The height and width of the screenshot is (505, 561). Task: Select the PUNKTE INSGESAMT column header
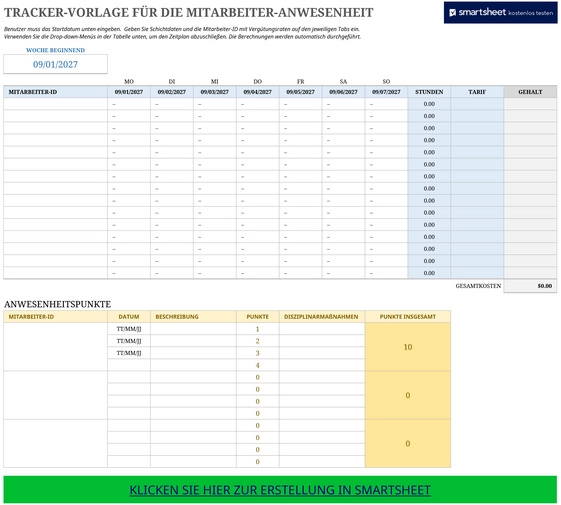click(408, 317)
